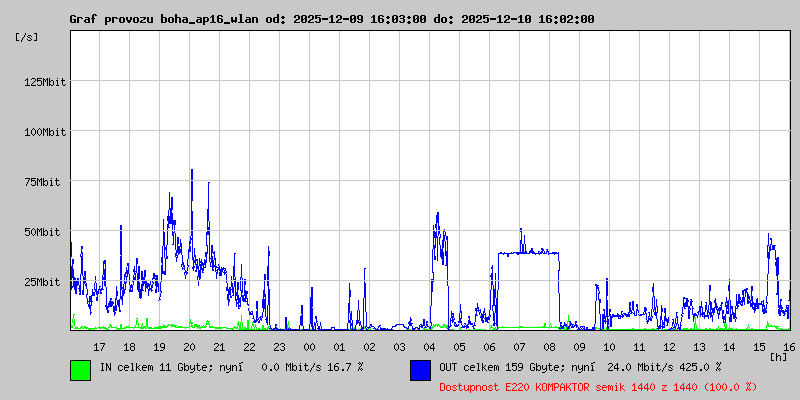Image resolution: width=800 pixels, height=400 pixels.
Task: Click hour label 13 on time axis
Action: [x=699, y=347]
